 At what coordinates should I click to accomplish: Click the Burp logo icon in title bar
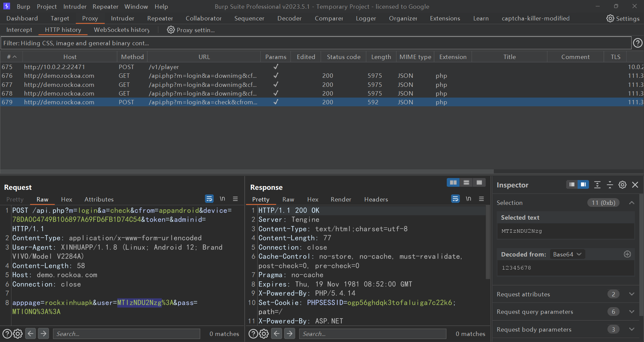[7, 6]
